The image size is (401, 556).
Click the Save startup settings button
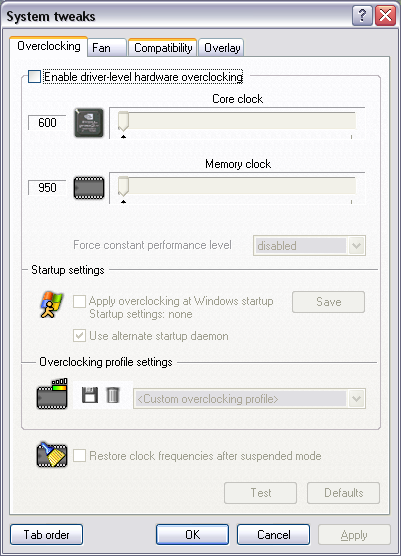(x=328, y=302)
